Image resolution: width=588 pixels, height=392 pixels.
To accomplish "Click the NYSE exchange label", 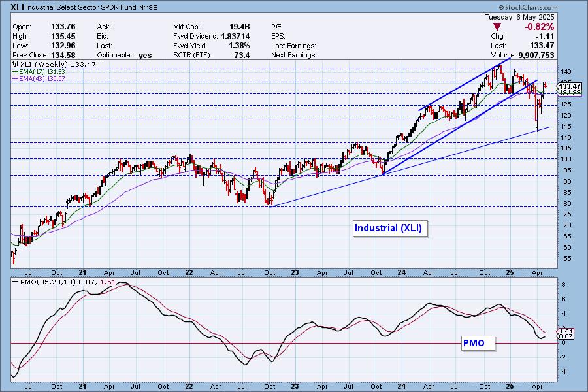I will tap(148, 8).
